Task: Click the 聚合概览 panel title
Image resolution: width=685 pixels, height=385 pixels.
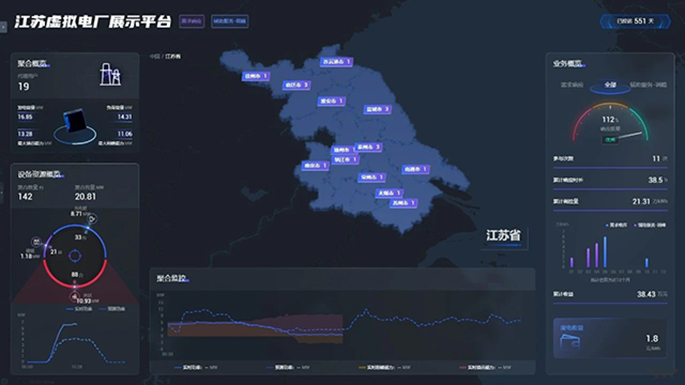Action: [x=32, y=64]
